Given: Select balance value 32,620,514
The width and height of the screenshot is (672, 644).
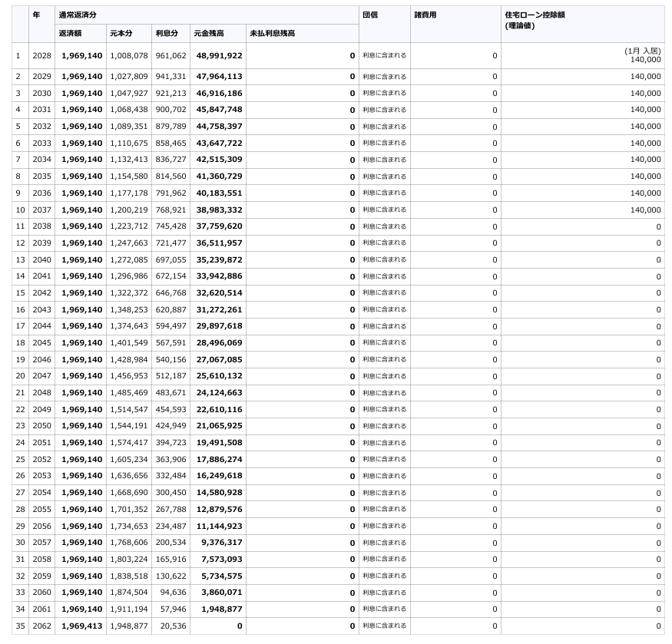Looking at the screenshot, I should (x=219, y=292).
